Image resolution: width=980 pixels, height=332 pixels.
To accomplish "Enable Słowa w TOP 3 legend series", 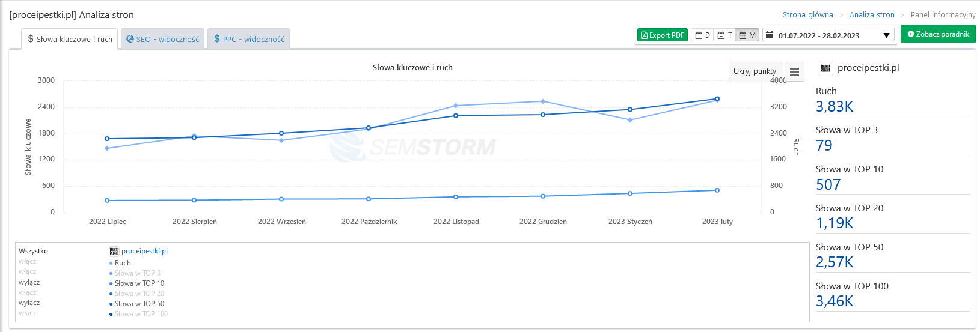I will [x=137, y=273].
